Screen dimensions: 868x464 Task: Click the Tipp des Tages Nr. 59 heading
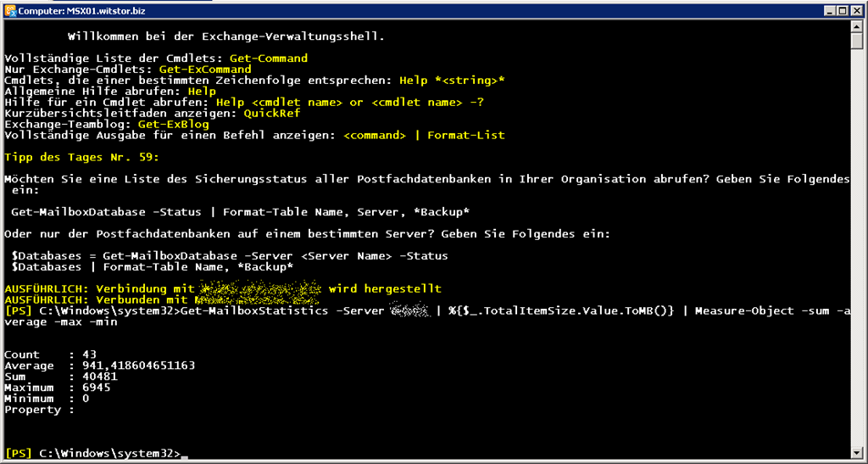coord(81,157)
